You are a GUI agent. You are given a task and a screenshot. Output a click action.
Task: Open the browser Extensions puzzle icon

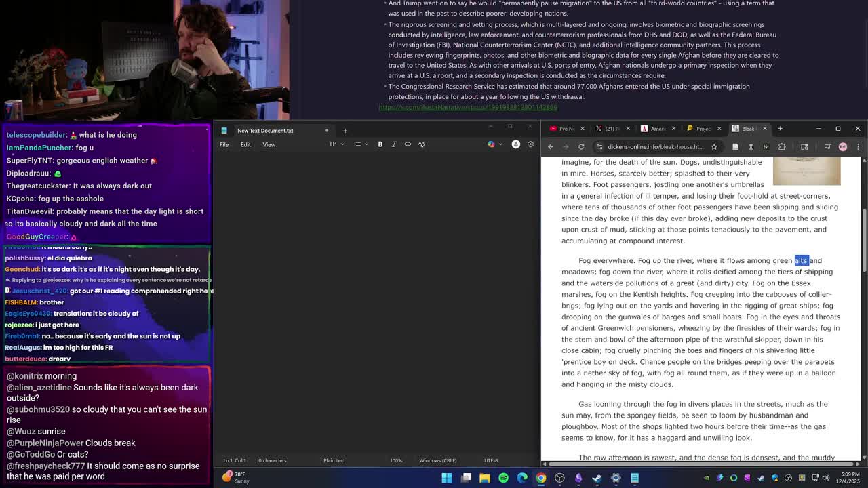(782, 147)
